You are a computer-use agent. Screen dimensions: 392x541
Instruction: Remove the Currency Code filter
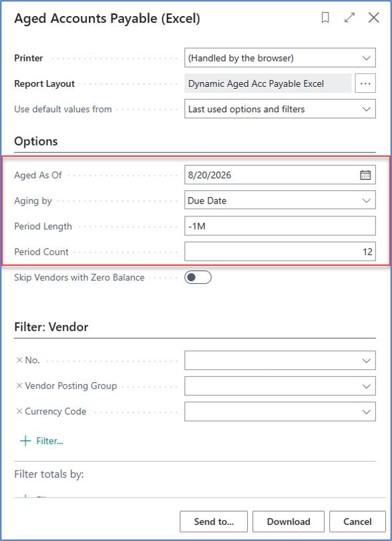19,411
